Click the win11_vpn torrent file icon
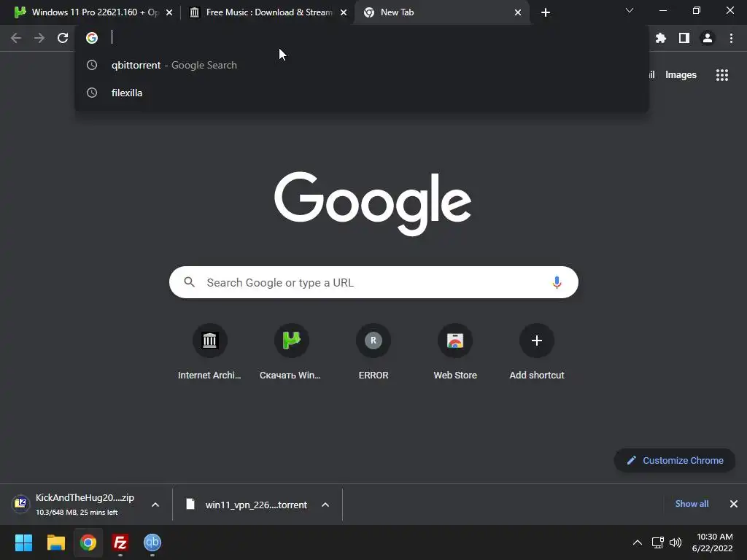The height and width of the screenshot is (560, 747). (190, 505)
